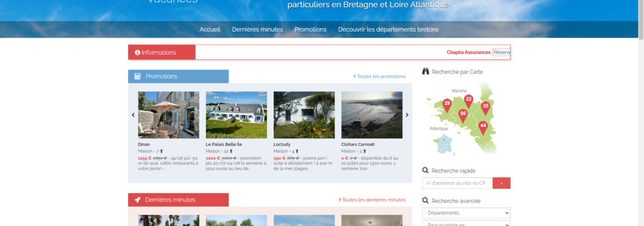Image resolution: width=644 pixels, height=226 pixels.
Task: Click the Manche label on the map
Action: click(x=459, y=91)
